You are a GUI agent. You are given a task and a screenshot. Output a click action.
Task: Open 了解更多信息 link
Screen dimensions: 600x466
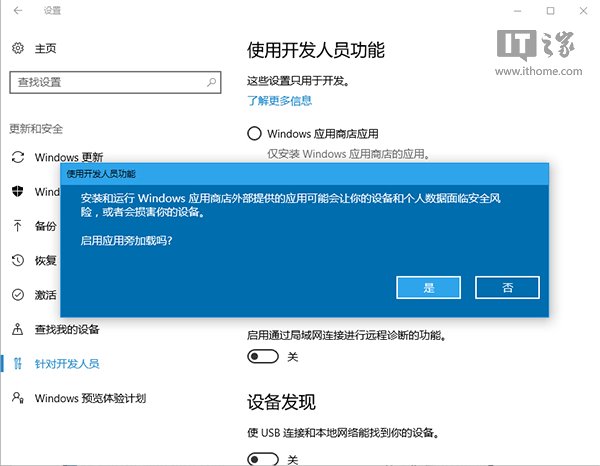click(x=279, y=101)
